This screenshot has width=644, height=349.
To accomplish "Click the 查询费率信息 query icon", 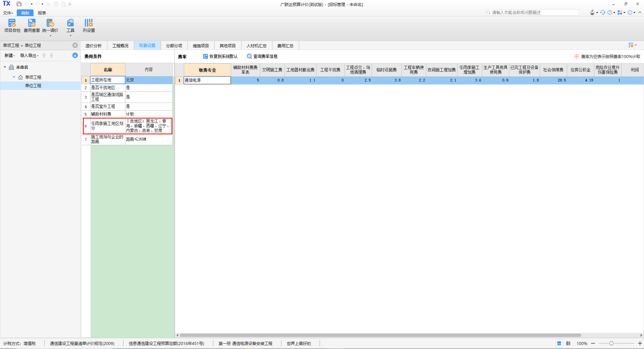I will tap(249, 56).
